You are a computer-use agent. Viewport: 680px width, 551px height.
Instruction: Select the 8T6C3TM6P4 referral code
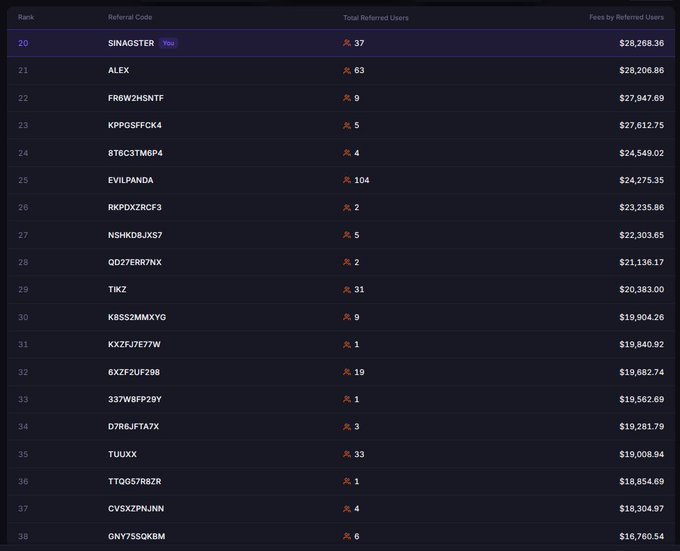pyautogui.click(x=135, y=153)
